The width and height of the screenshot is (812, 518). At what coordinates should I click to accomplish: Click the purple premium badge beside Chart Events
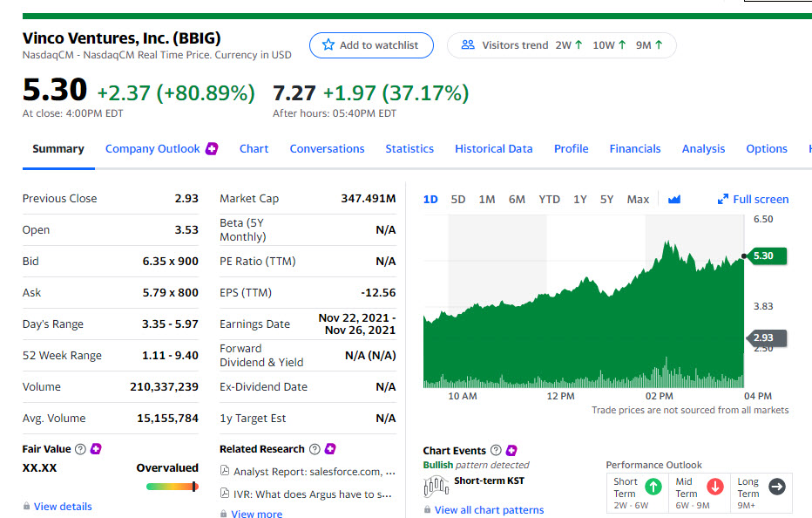click(x=511, y=450)
